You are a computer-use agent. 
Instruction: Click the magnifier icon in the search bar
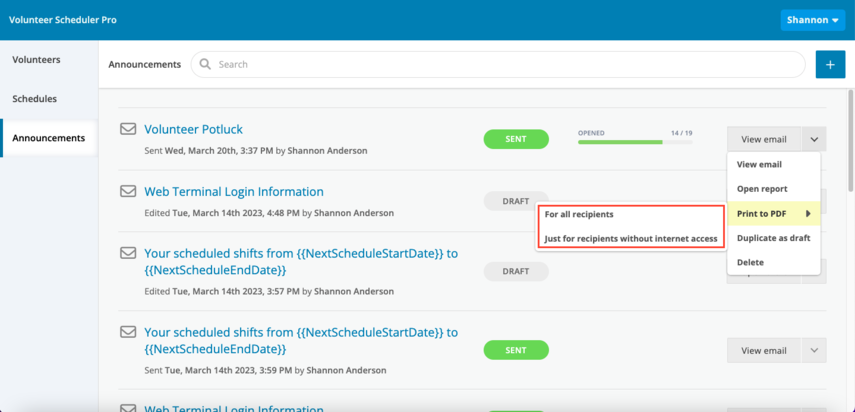205,64
